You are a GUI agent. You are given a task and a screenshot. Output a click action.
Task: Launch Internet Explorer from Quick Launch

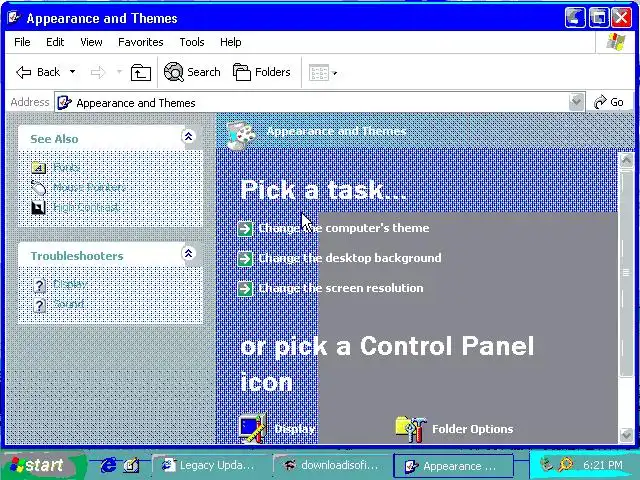coord(108,465)
